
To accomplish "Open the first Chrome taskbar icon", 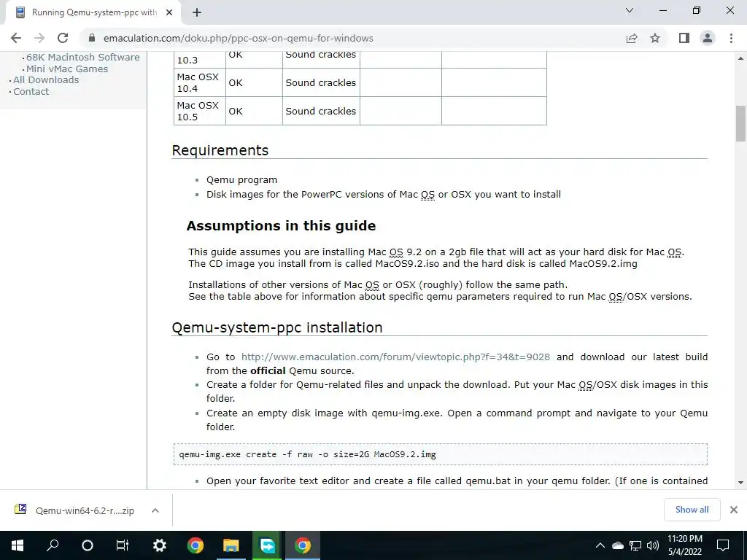I will click(195, 545).
